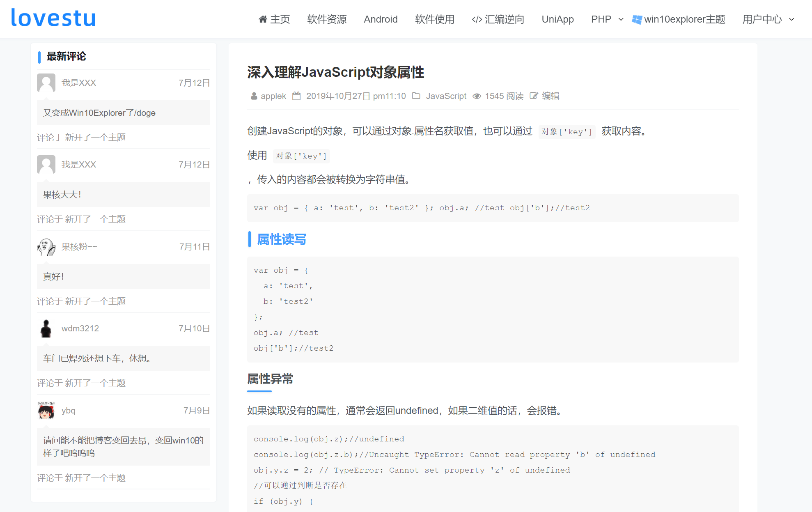Expand the 用户中心 dropdown chevron
812x512 pixels.
pos(791,19)
